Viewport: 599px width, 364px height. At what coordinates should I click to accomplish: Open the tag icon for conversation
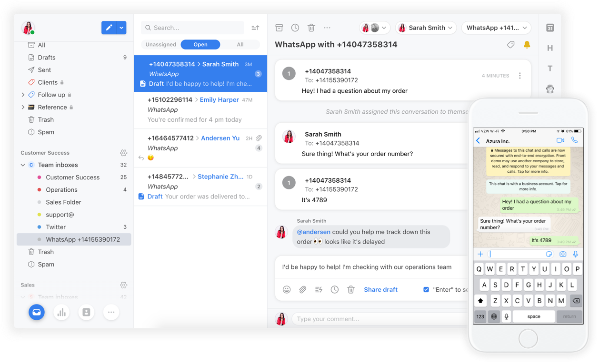pos(510,45)
